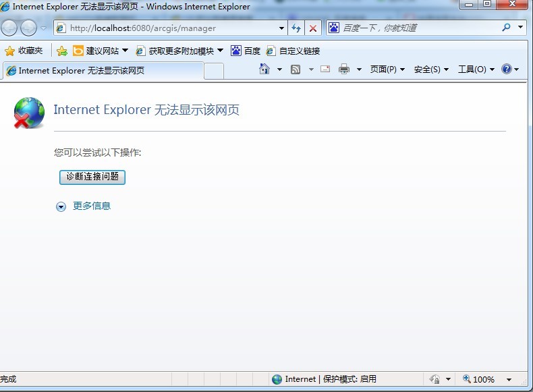This screenshot has height=392, width=533.
Task: Expand the 更多信息 arrow icon
Action: click(61, 206)
